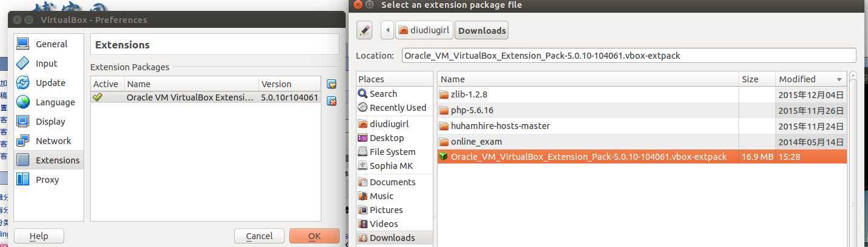Click the Location text field
Image resolution: width=868 pixels, height=247 pixels.
pos(629,55)
